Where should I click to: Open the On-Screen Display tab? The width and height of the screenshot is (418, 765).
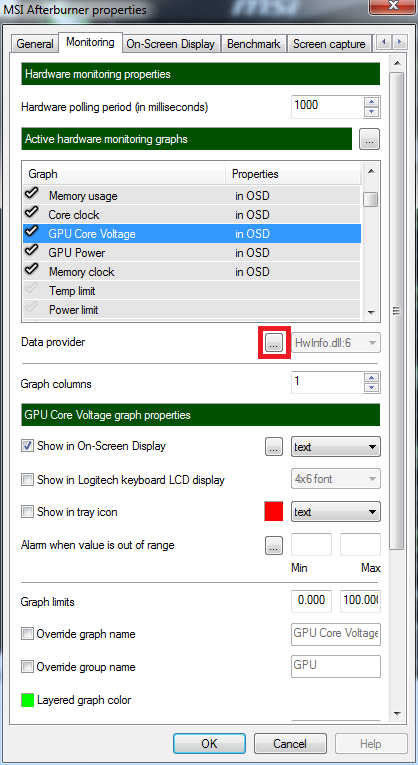pyautogui.click(x=171, y=43)
